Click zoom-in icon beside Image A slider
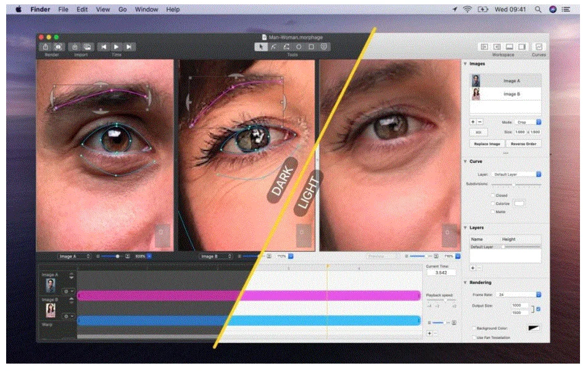This screenshot has height=371, width=588. [x=128, y=256]
